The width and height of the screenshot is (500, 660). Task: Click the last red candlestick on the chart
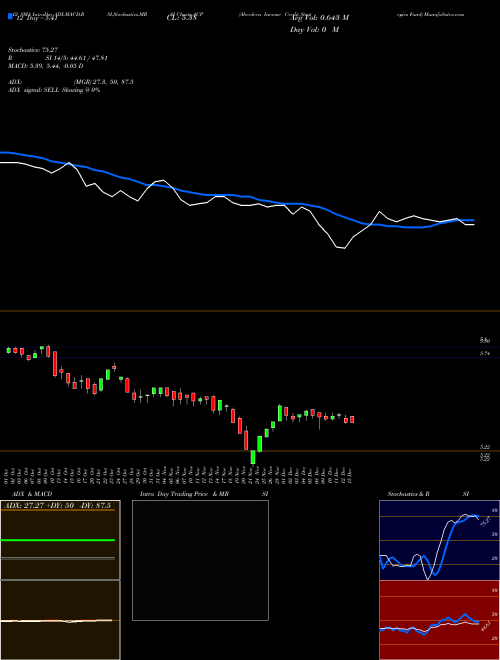tap(352, 419)
